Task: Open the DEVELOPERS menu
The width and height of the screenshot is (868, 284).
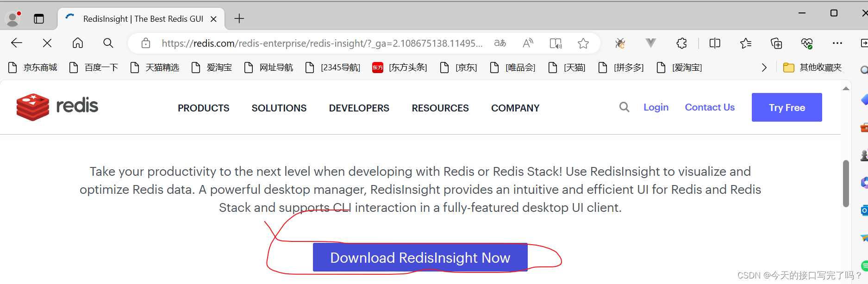Action: click(359, 108)
